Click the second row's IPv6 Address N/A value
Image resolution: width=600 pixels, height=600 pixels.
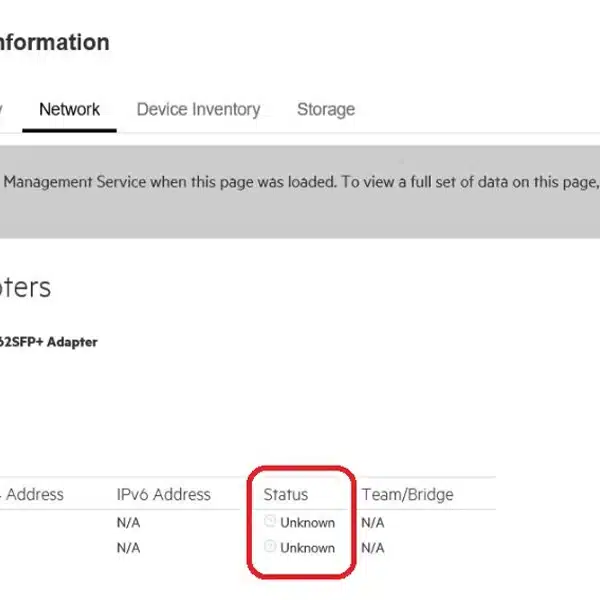(128, 548)
